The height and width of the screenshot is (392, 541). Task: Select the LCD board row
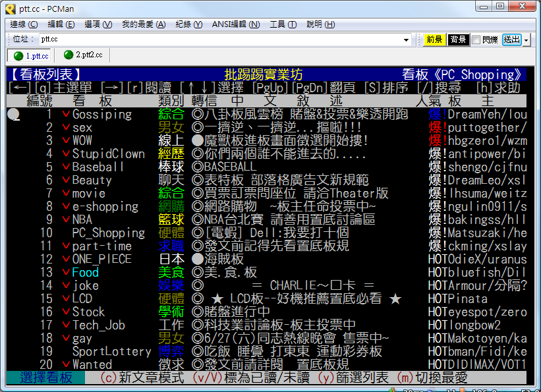tap(266, 298)
